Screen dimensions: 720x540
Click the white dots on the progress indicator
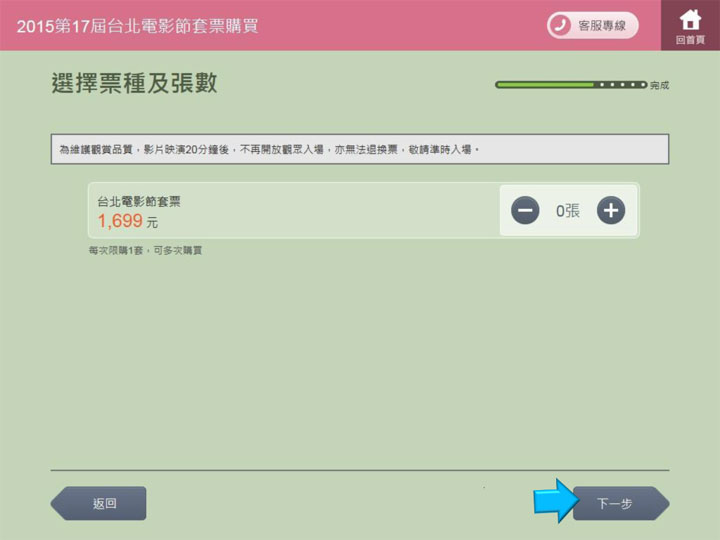(x=622, y=85)
